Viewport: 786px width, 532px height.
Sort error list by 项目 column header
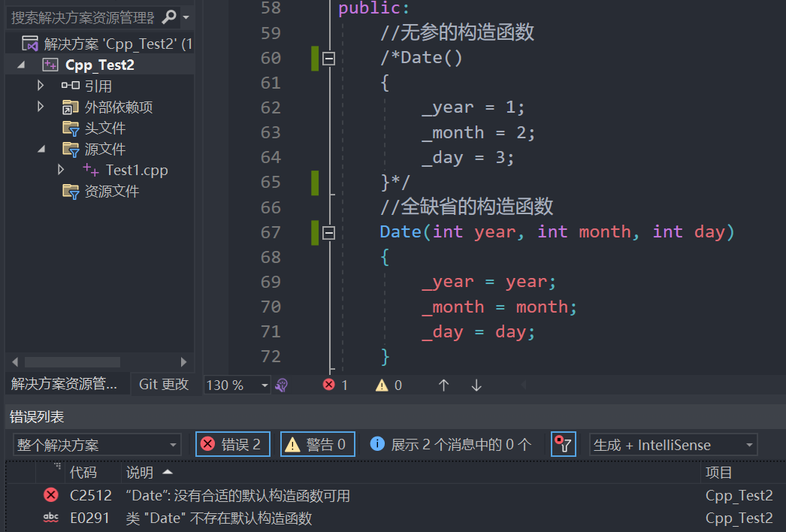[x=719, y=473]
